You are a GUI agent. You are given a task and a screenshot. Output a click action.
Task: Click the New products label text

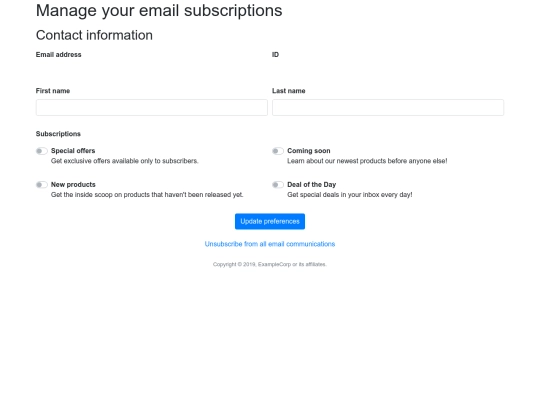tap(73, 185)
